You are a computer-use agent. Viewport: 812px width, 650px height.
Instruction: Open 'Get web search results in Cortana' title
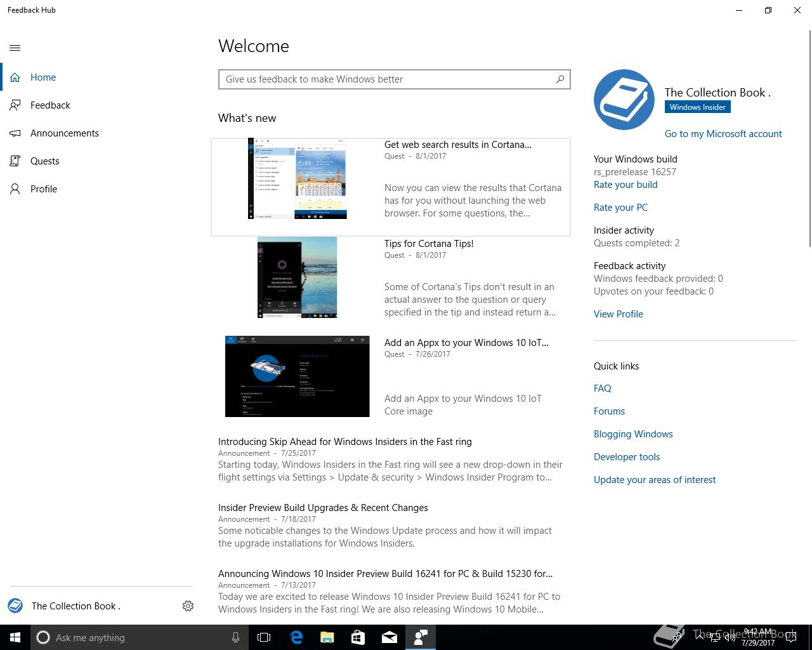point(458,145)
